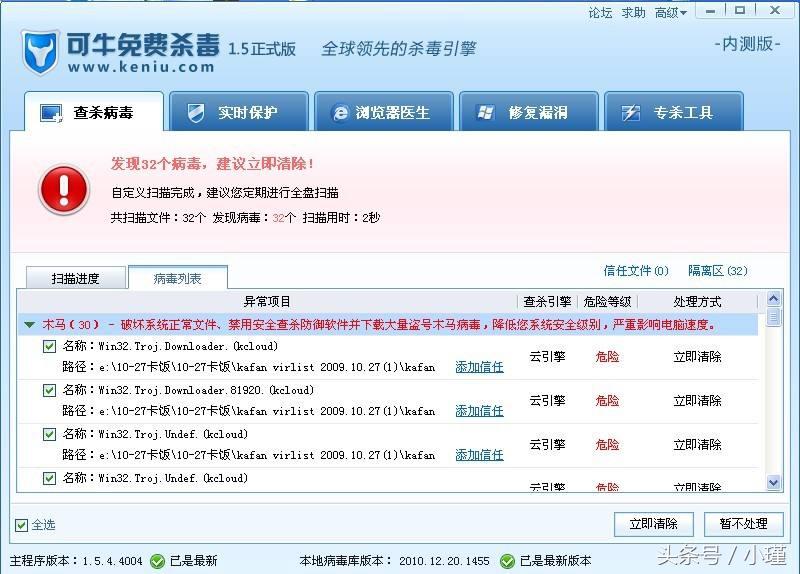The width and height of the screenshot is (800, 574).
Task: Minimize the Keniu antivirus window
Action: tap(710, 11)
